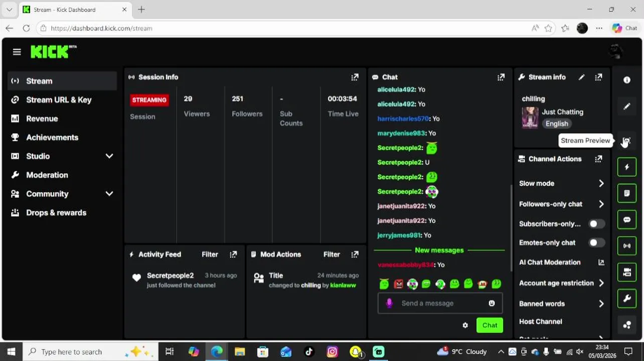Pop out the Session Info panel
The width and height of the screenshot is (644, 361).
point(355,77)
